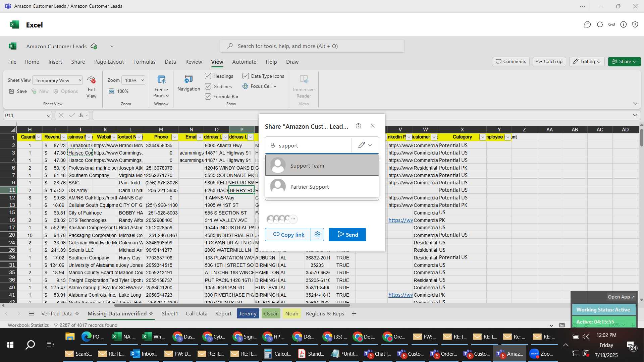Open the Formulas ribbon tab
The width and height of the screenshot is (644, 362).
point(144,62)
